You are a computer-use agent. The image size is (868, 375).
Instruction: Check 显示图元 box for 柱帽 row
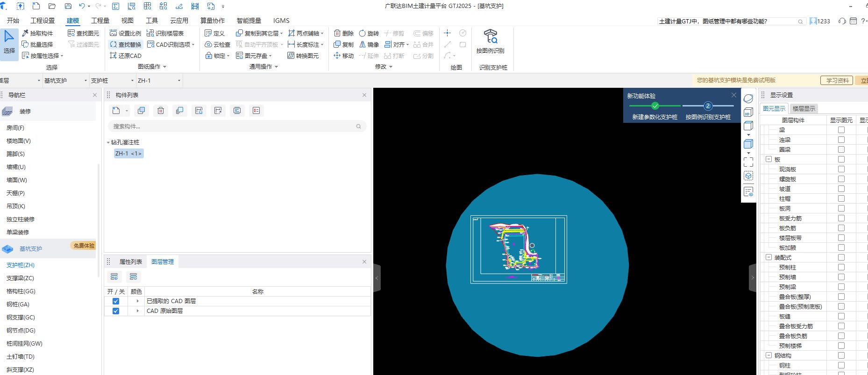click(x=841, y=198)
